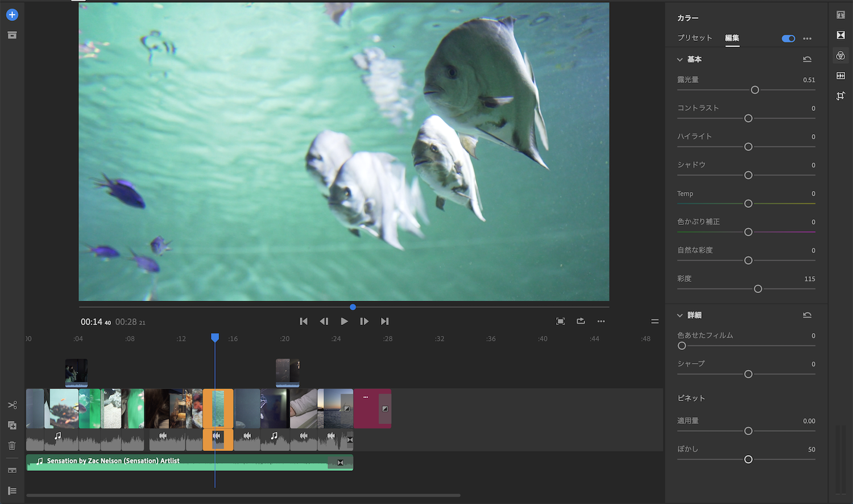This screenshot has width=853, height=504.
Task: Select the 編集 tab
Action: tap(732, 38)
